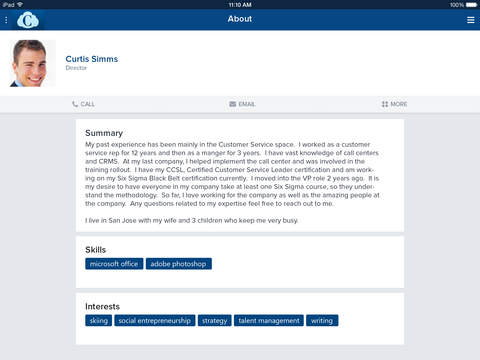Tap the Director job title label

click(x=76, y=68)
